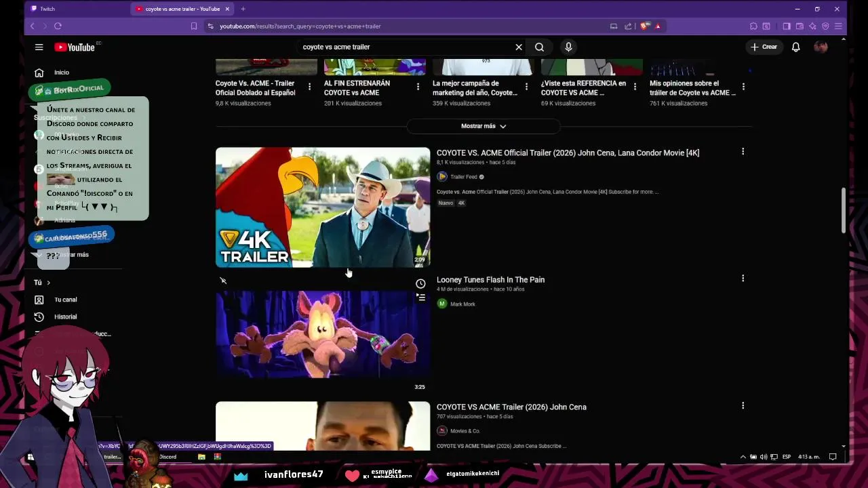Open the Brave Wallet icon
Image resolution: width=868 pixels, height=488 pixels.
(x=800, y=26)
